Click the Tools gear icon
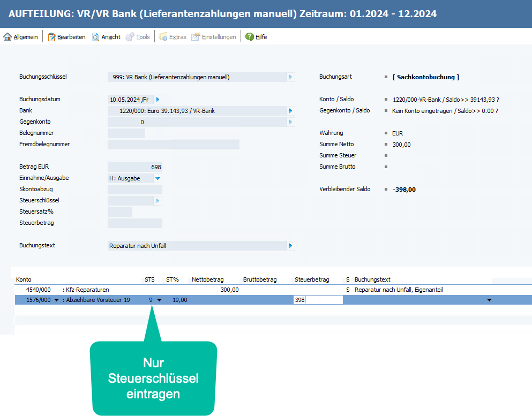 (130, 37)
